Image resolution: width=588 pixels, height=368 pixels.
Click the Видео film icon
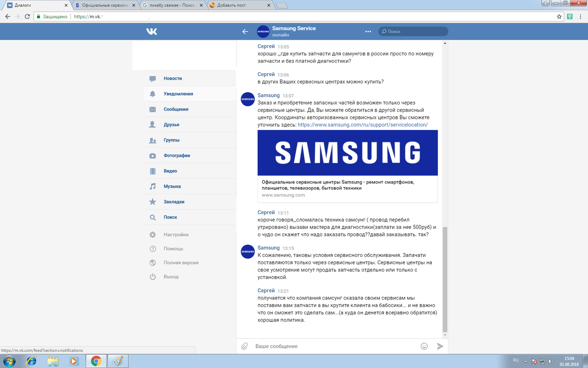153,171
